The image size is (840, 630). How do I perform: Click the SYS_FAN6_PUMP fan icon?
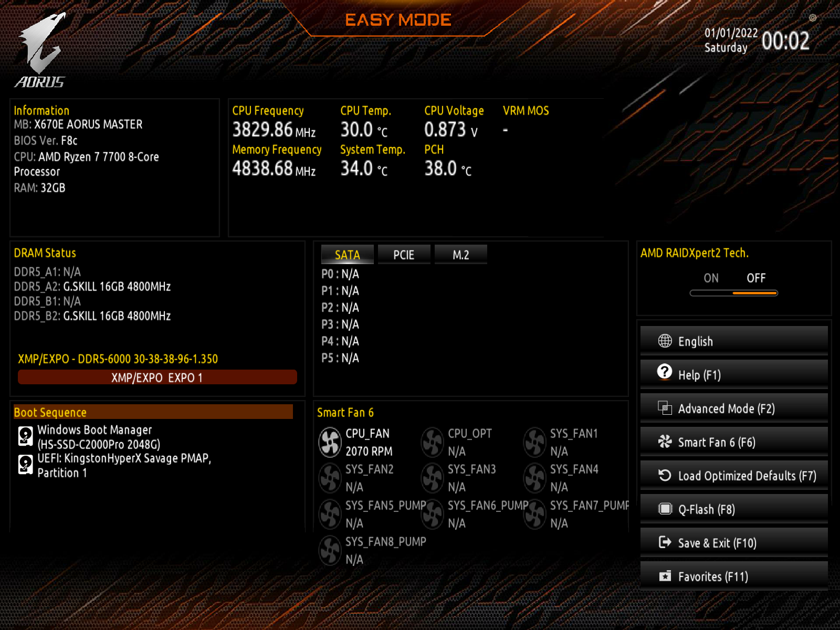(x=433, y=514)
